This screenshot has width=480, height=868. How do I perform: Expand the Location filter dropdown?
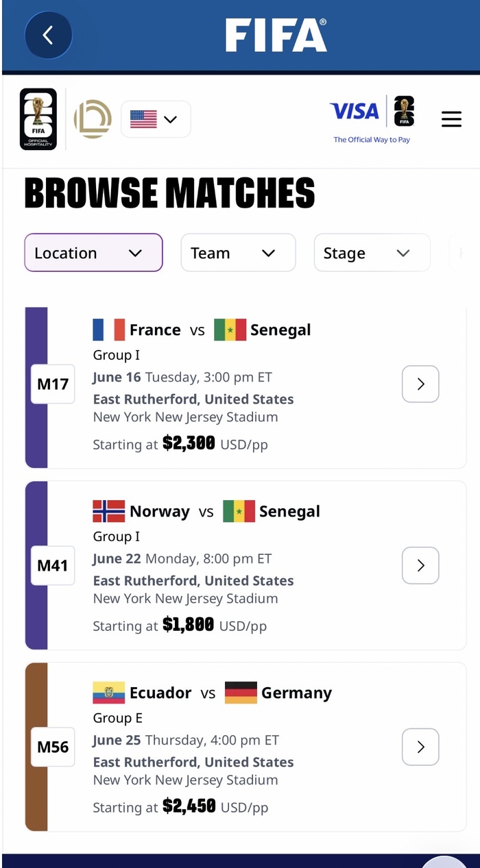(x=93, y=253)
